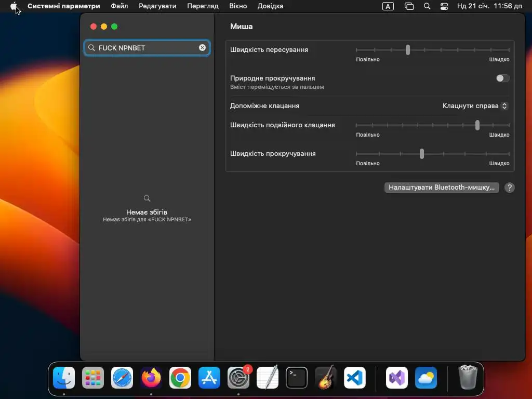The height and width of the screenshot is (399, 532).
Task: Open Control Center in menu bar
Action: point(444,6)
